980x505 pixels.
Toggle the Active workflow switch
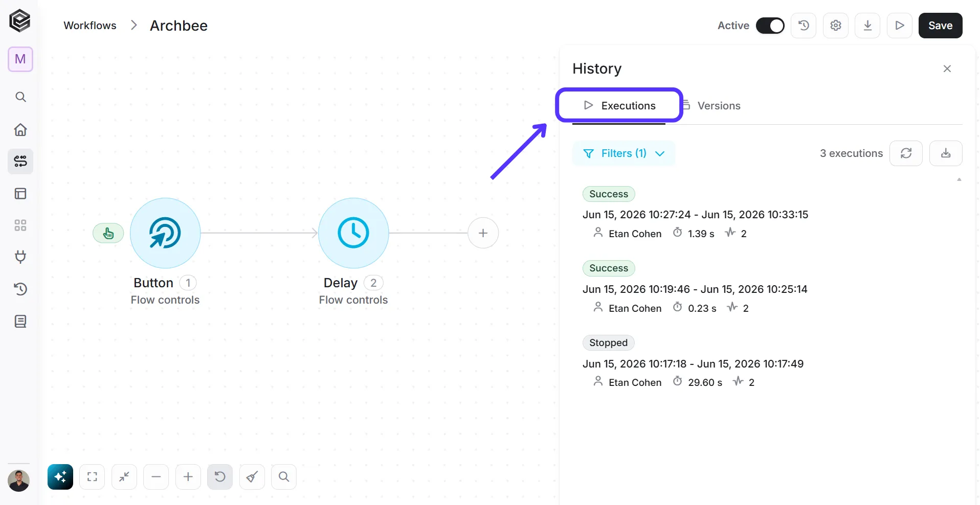click(x=770, y=26)
